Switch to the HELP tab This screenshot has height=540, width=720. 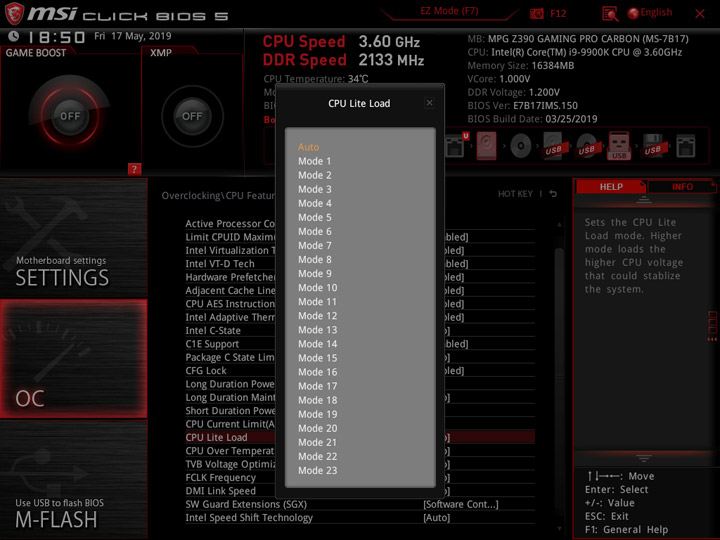coord(611,187)
